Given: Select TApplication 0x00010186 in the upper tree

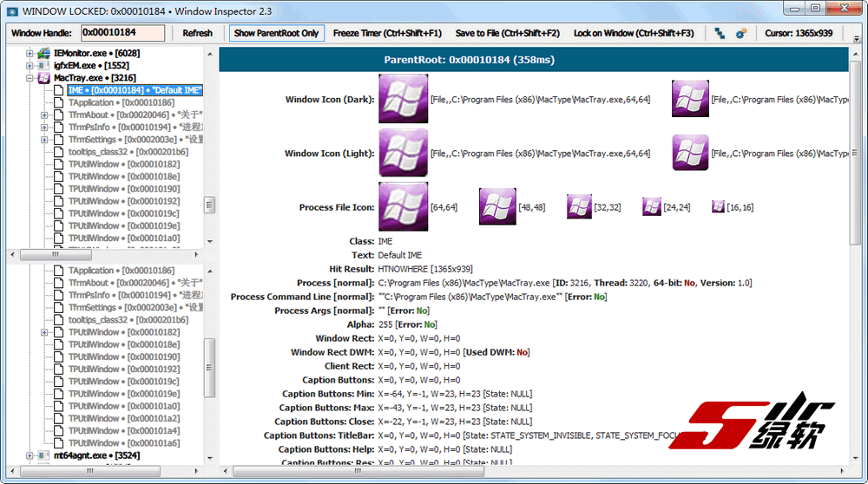Looking at the screenshot, I should click(122, 103).
